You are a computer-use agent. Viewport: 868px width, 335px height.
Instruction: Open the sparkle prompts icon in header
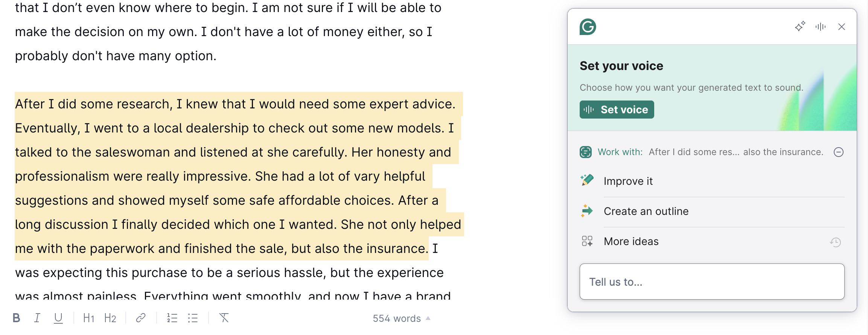pos(800,27)
